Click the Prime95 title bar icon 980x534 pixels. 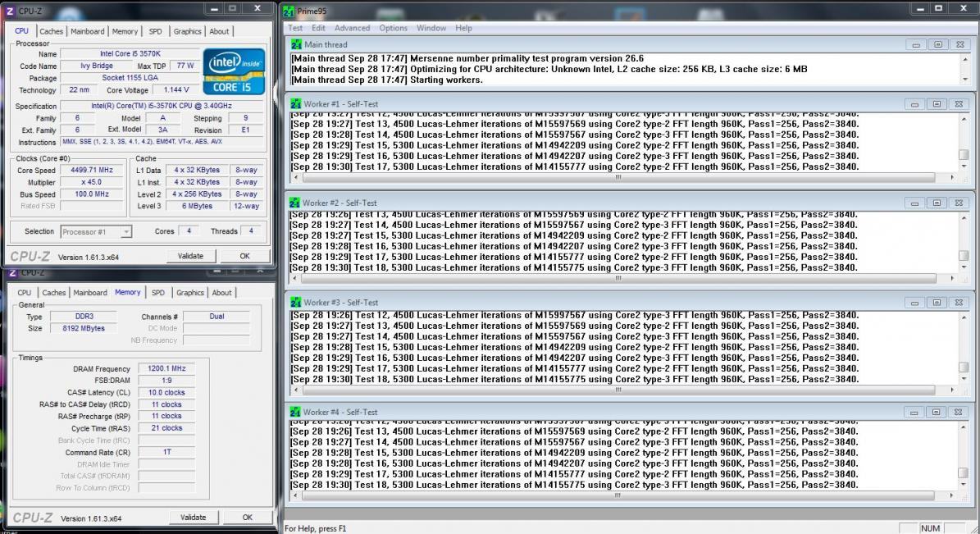click(x=289, y=11)
